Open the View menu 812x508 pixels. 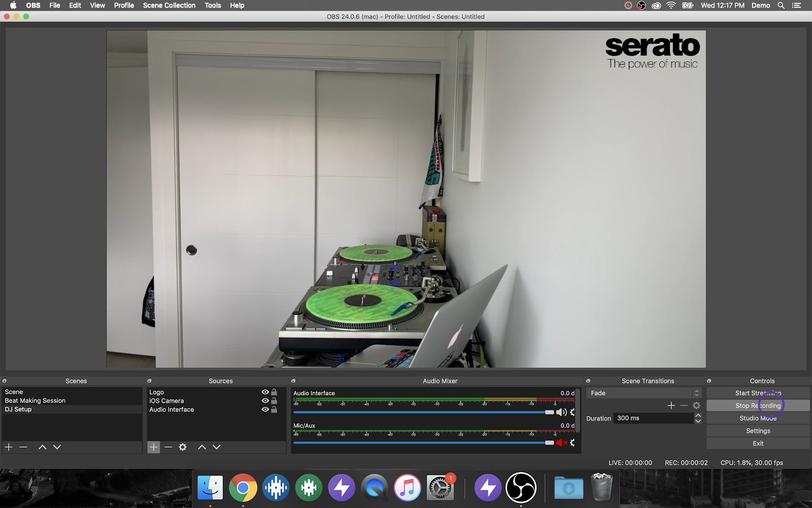tap(97, 6)
